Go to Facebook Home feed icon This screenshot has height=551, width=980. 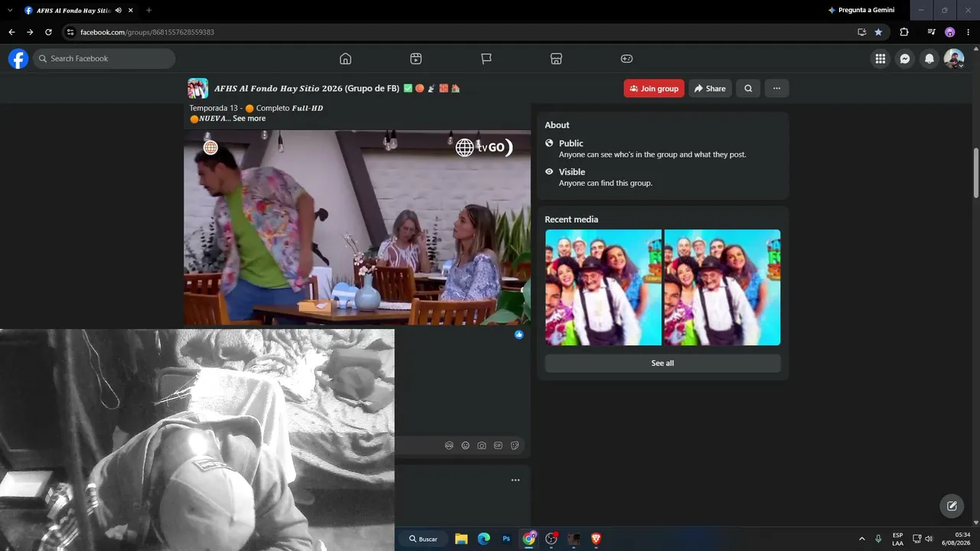pyautogui.click(x=345, y=59)
